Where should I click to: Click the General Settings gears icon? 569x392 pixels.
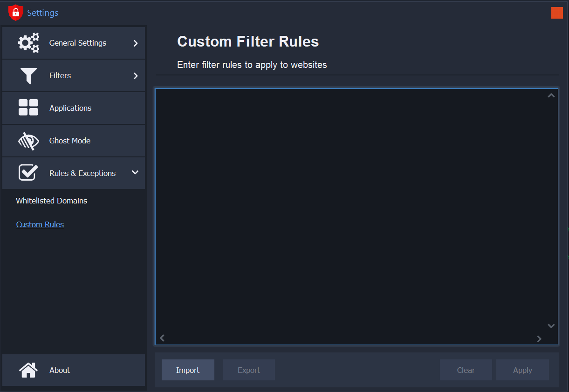point(28,43)
